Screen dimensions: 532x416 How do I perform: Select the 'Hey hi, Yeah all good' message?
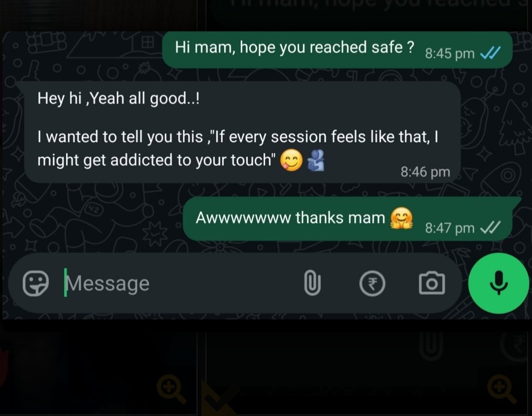242,132
